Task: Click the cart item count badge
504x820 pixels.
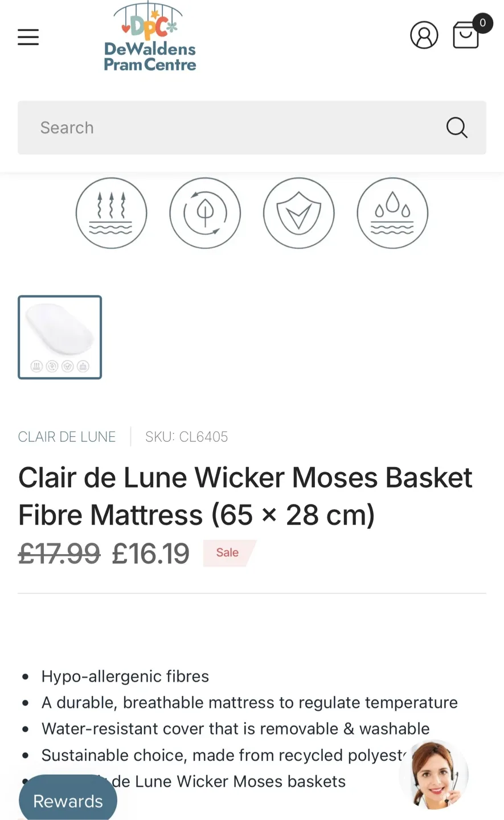Action: pos(482,23)
